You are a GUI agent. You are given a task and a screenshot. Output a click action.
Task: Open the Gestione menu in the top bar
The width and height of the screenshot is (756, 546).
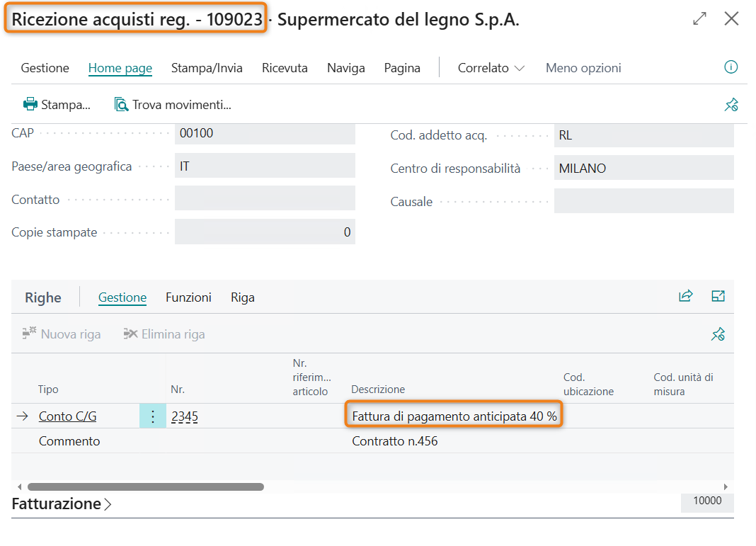pos(45,68)
